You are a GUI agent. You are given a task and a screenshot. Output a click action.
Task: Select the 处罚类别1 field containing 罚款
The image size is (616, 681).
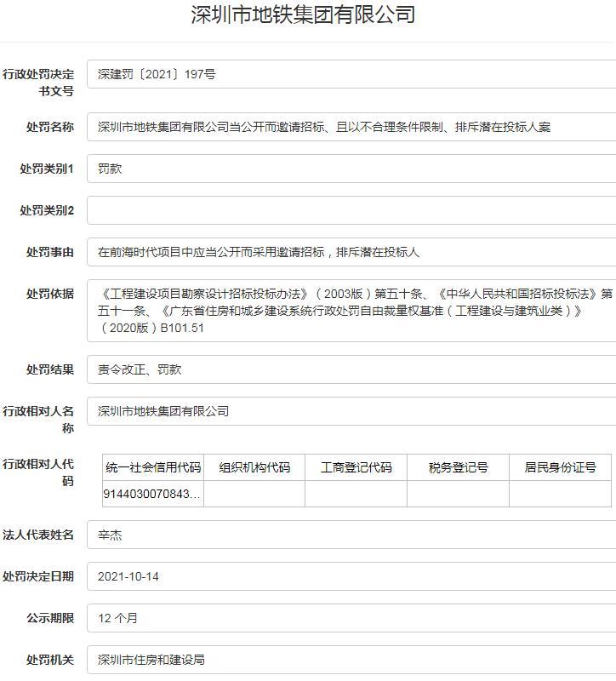351,169
